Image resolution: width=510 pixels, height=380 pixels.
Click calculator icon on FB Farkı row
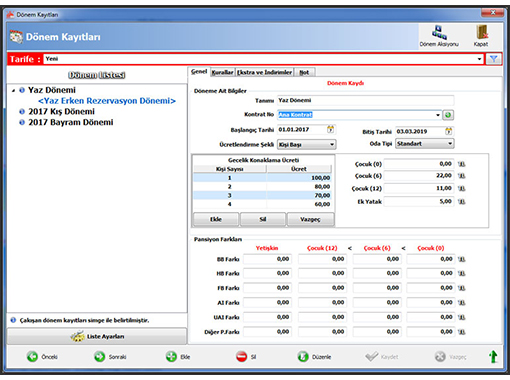462,288
